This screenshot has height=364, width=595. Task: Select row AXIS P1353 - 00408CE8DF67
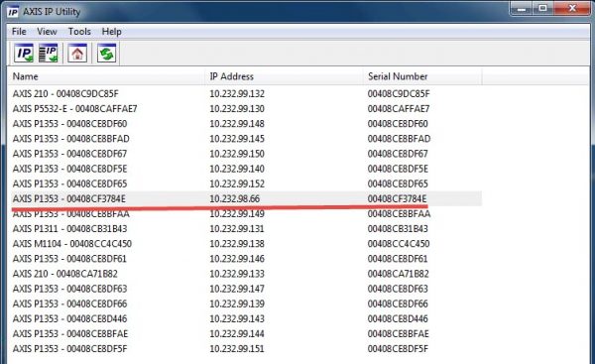tap(245, 154)
